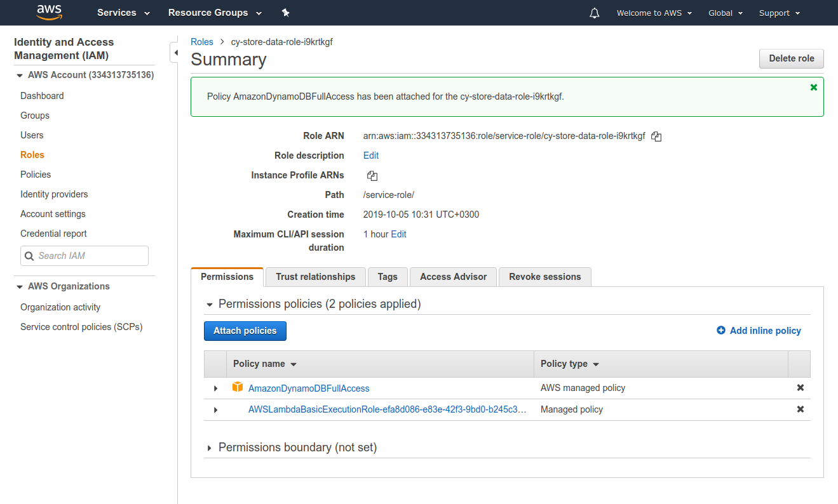Viewport: 838px width, 504px height.
Task: Click the Add inline policy link
Action: tap(766, 331)
